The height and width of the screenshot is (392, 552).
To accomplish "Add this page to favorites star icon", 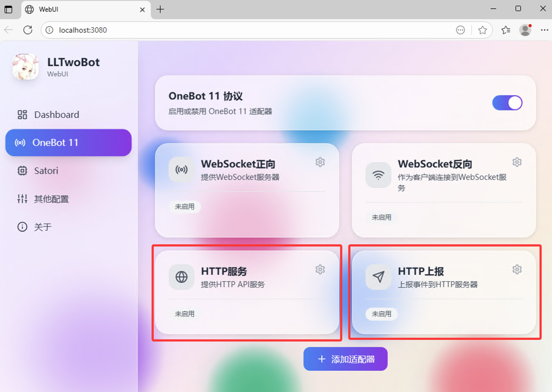I will 483,30.
